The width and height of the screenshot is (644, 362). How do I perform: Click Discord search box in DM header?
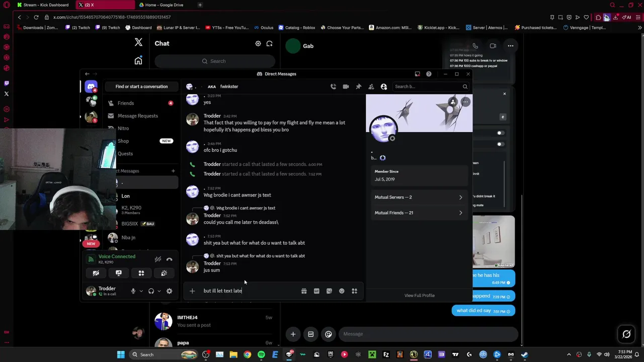point(431,86)
